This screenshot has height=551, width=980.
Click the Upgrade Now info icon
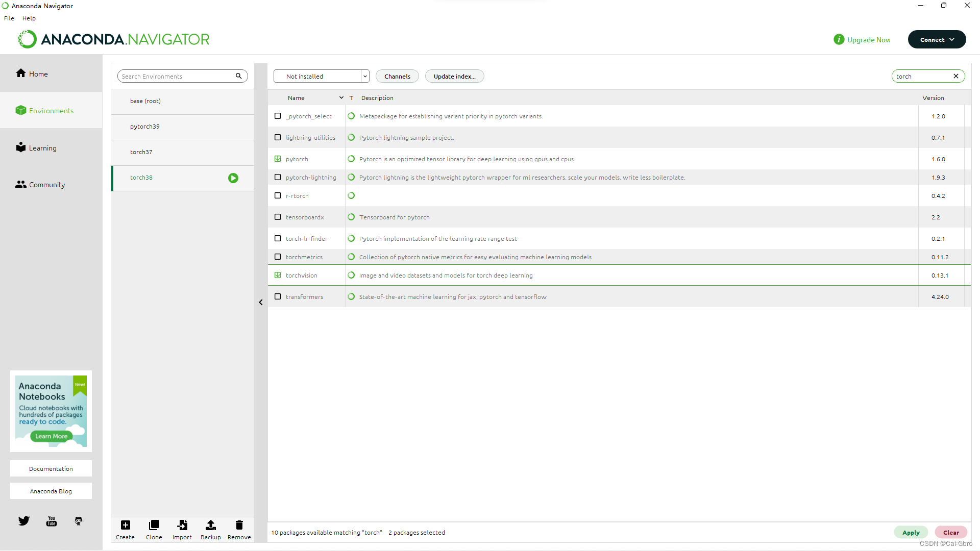[x=839, y=39]
